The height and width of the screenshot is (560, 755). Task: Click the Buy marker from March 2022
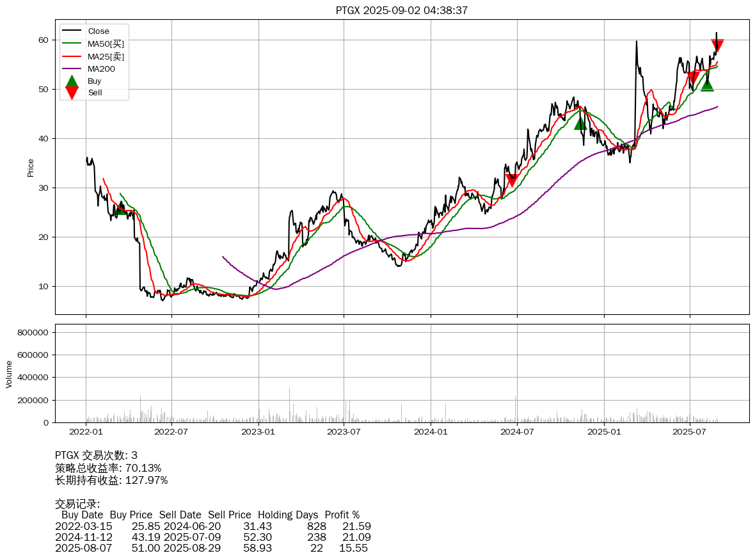[x=120, y=209]
